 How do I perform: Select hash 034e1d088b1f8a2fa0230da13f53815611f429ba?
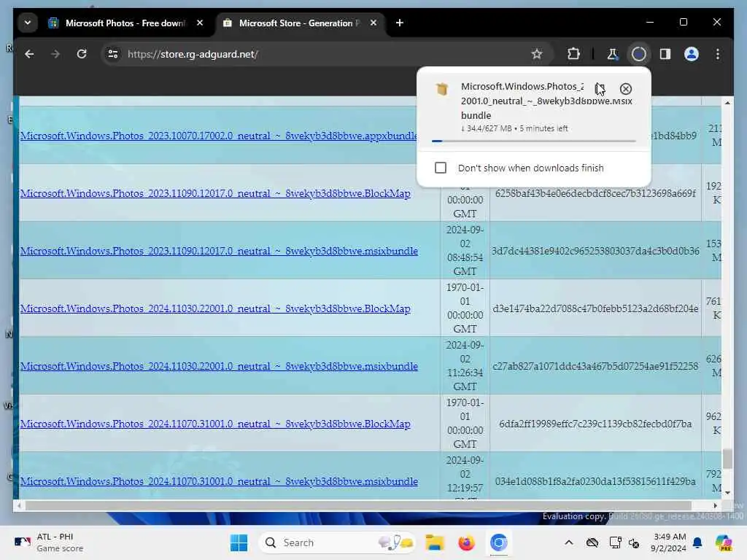[x=595, y=481]
